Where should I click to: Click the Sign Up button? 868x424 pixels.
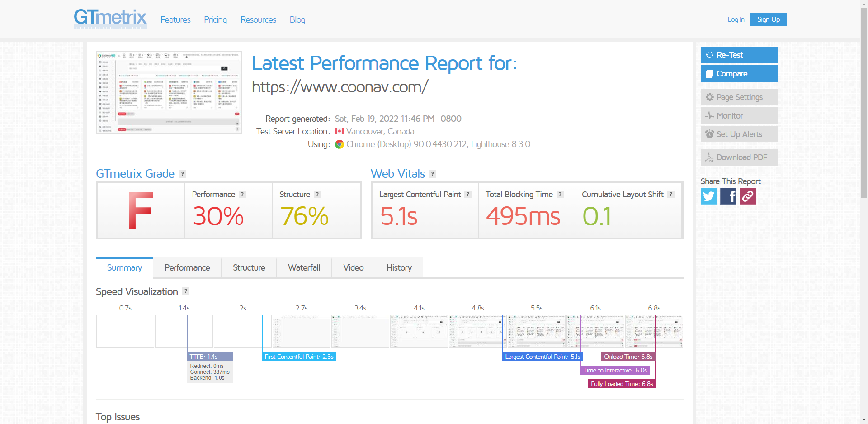point(769,19)
